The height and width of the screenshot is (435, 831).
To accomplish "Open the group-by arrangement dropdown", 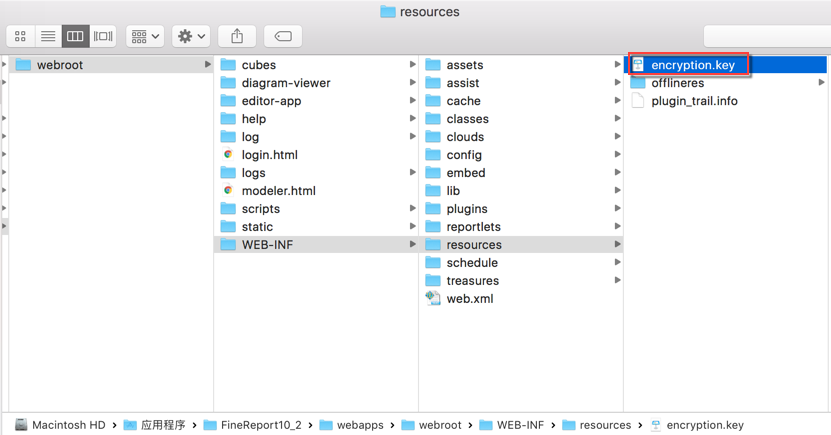I will point(145,36).
